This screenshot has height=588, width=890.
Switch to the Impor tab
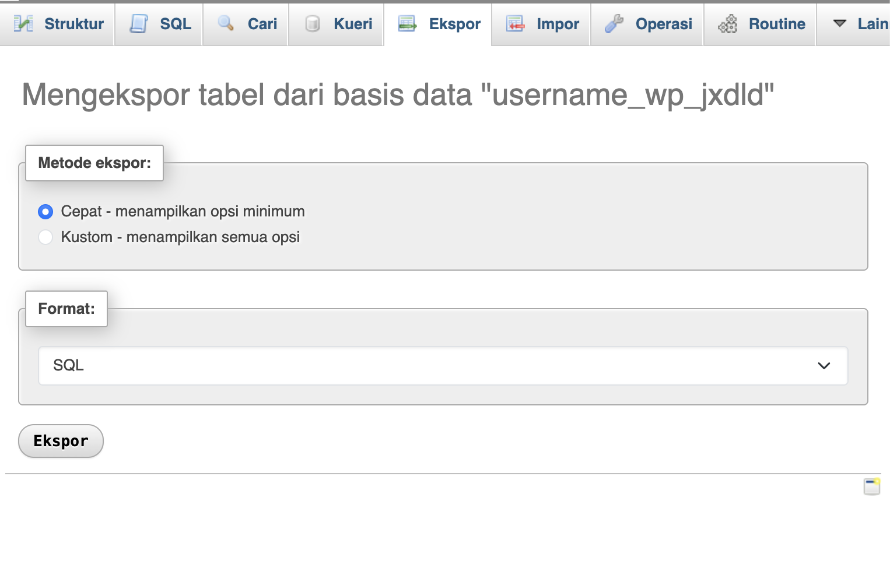click(558, 24)
